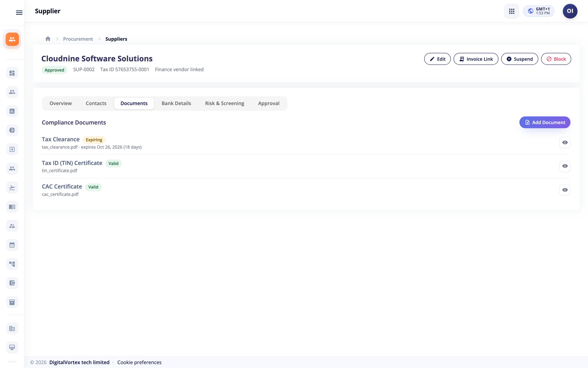Open the airplane takeoff sidebar icon
Image resolution: width=588 pixels, height=368 pixels.
pyautogui.click(x=12, y=188)
